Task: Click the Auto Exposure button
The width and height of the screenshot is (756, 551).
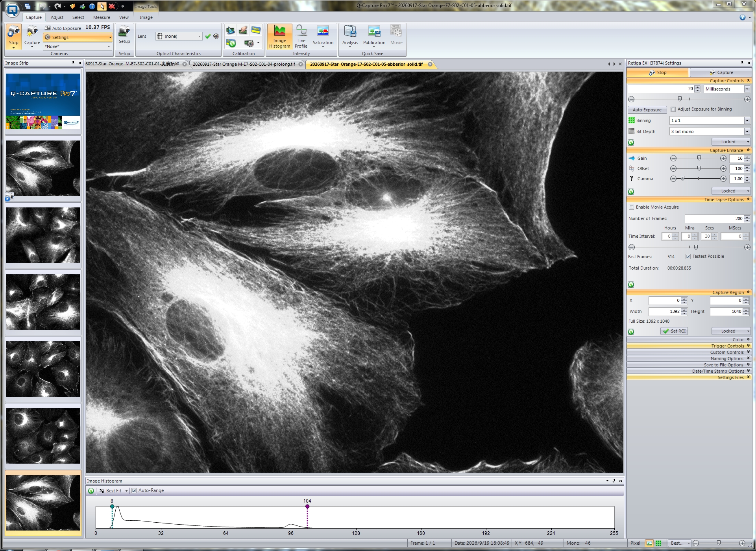Action: pos(647,110)
